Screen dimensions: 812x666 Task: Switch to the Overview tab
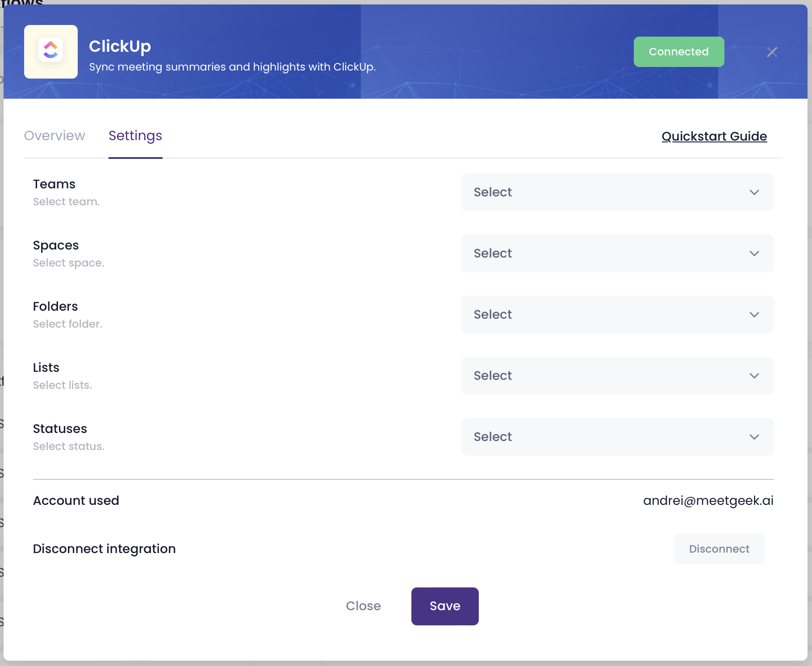click(x=54, y=136)
